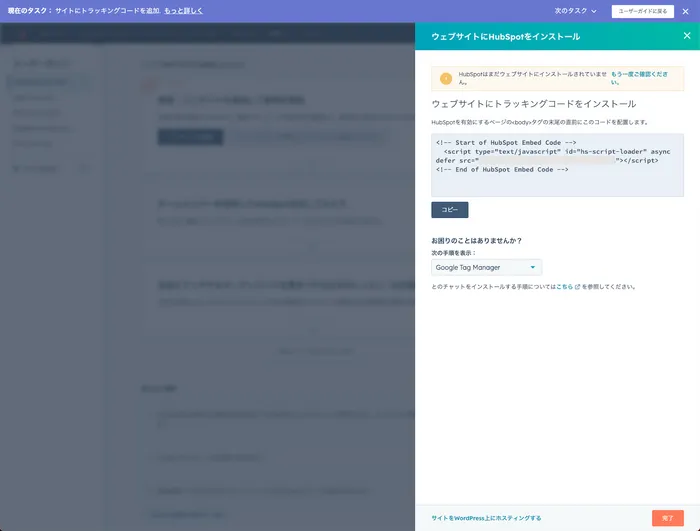Screen dimensions: 700x531
Task: Click the もう一度ご確認ください link
Action: 639,78
